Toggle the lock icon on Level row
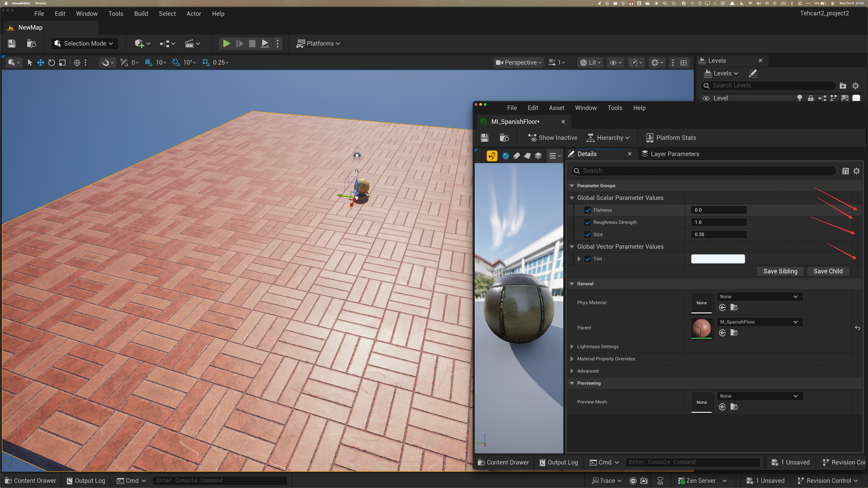The image size is (868, 488). 811,98
